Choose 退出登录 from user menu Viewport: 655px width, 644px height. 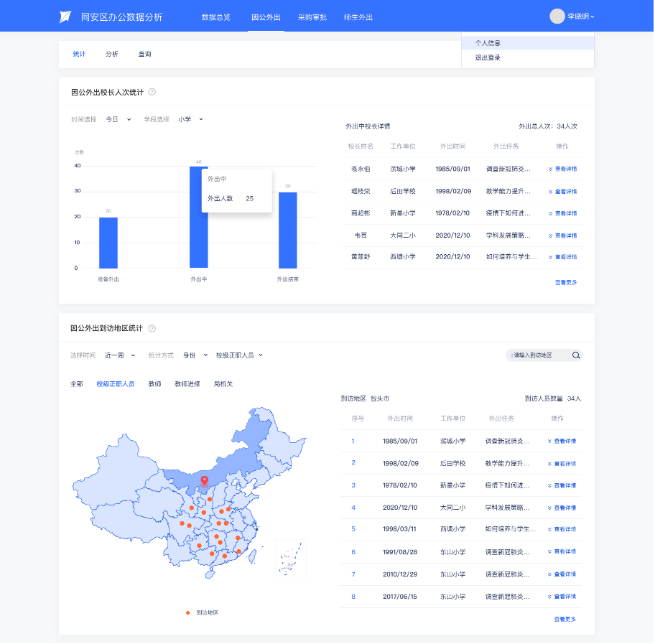click(488, 57)
